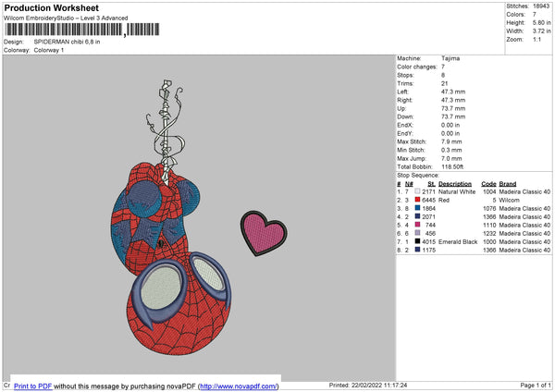Select the Emerald Black description text
Viewport: 555px width, 392px height.
tap(458, 242)
